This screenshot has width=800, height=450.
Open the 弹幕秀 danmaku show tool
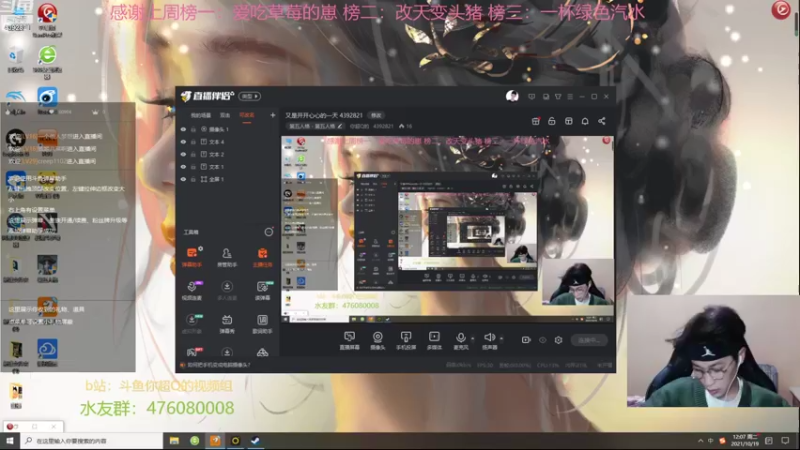(227, 323)
